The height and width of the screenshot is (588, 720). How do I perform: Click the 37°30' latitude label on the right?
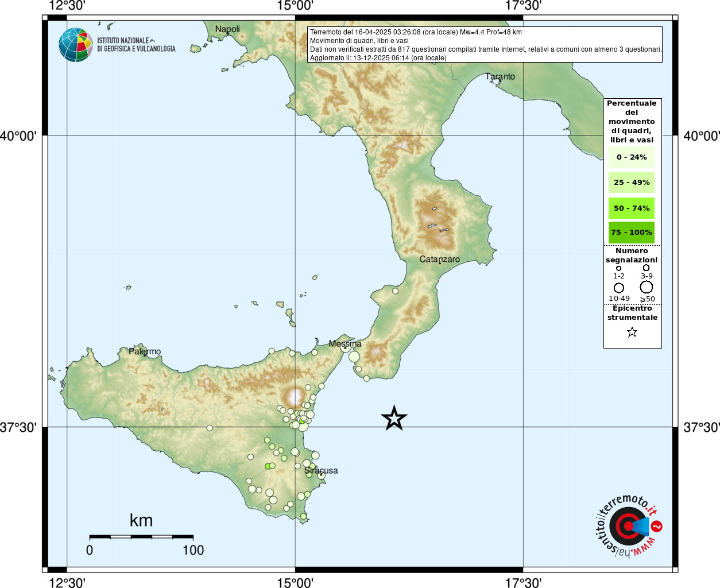pyautogui.click(x=701, y=427)
